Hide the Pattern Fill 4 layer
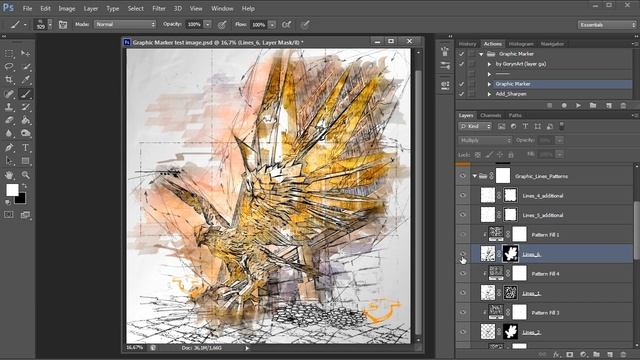Image resolution: width=640 pixels, height=360 pixels. click(462, 273)
